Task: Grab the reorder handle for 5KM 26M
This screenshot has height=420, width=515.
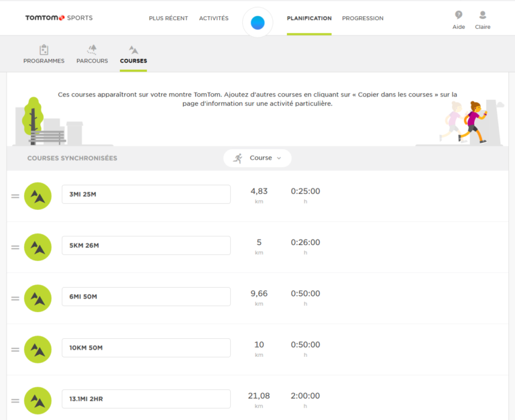Action: pos(15,247)
